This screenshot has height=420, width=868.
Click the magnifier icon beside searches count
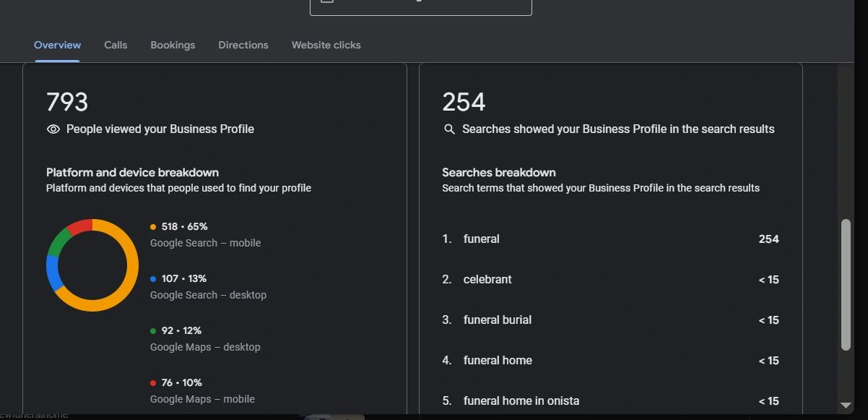point(449,129)
